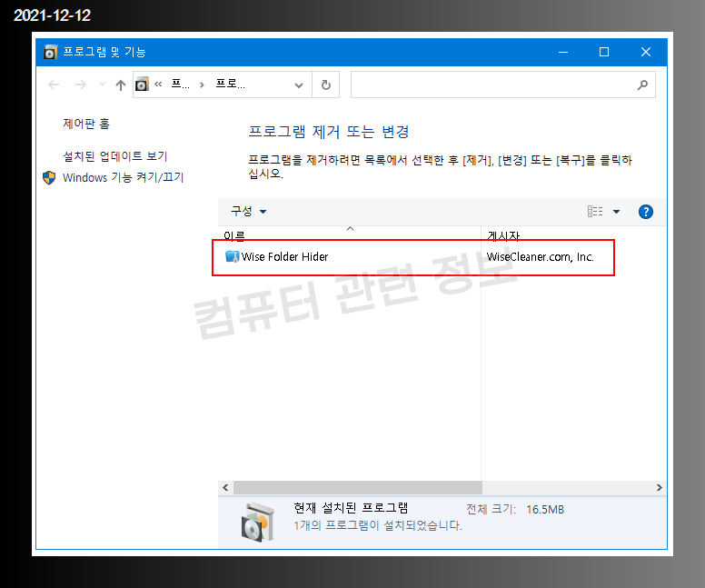Click the search magnifier icon
705x588 pixels.
click(x=642, y=85)
